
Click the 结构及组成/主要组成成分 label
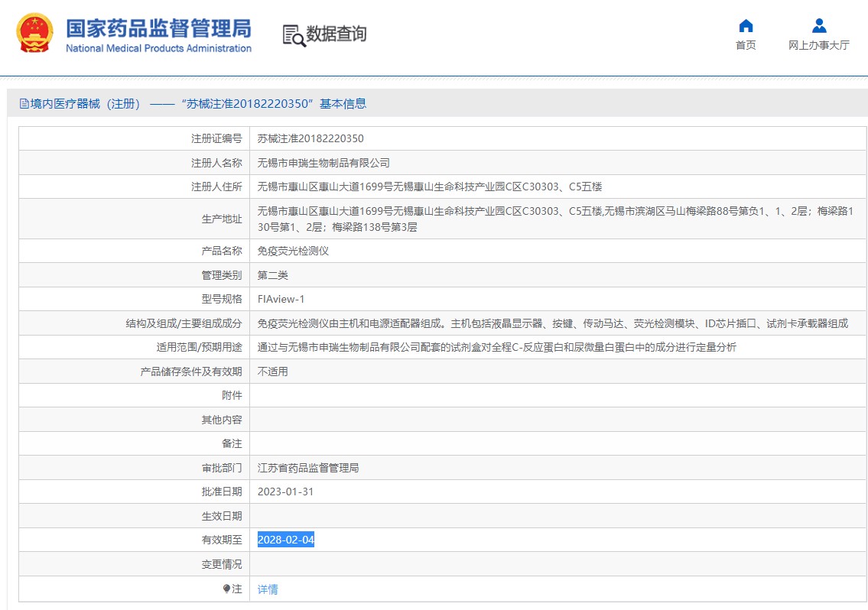tap(184, 323)
